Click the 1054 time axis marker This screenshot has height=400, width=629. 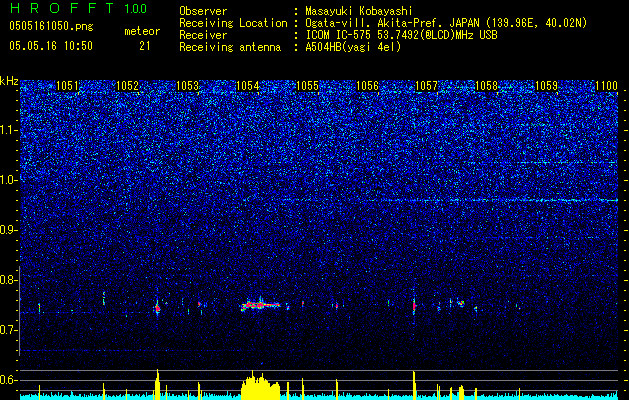tap(248, 86)
